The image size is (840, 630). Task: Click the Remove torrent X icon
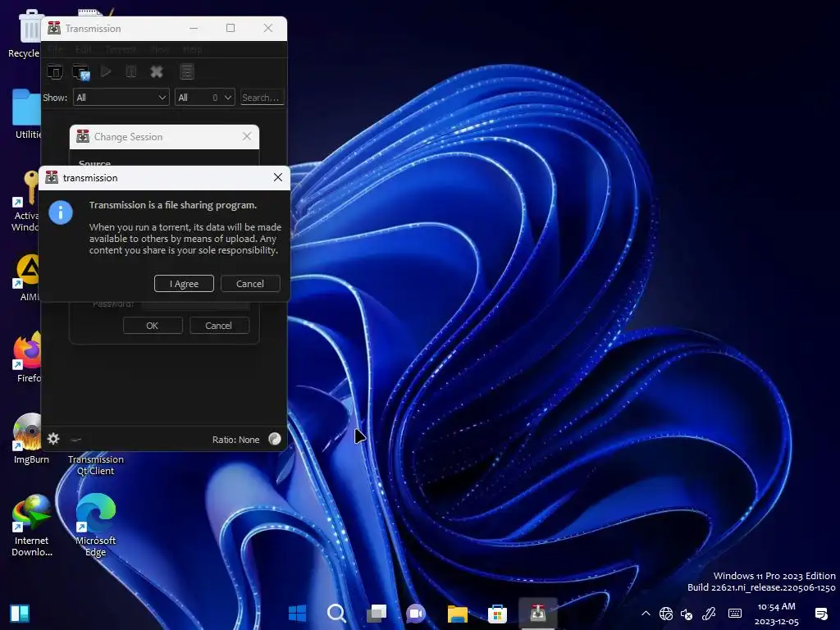pos(157,71)
